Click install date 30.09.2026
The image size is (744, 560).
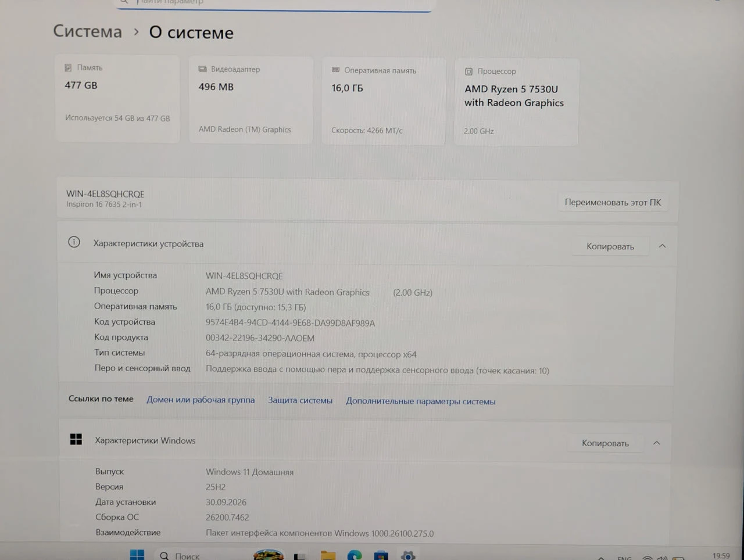click(x=226, y=502)
